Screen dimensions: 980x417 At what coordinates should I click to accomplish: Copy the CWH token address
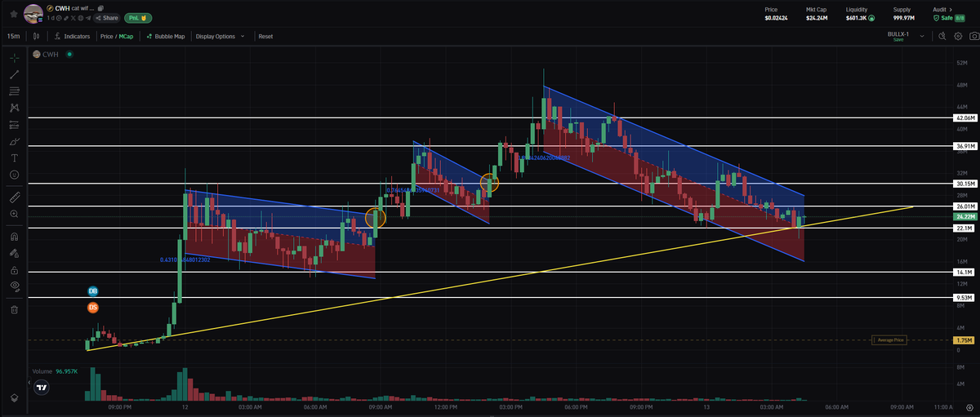pos(100,8)
